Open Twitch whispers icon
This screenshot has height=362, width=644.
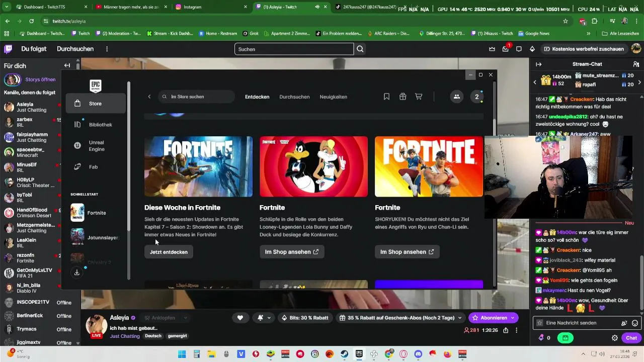click(x=519, y=49)
